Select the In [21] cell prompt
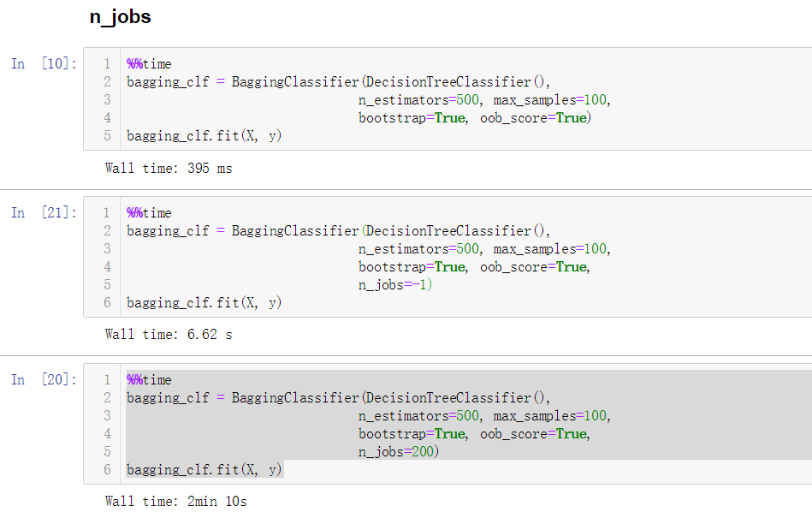 pos(44,212)
